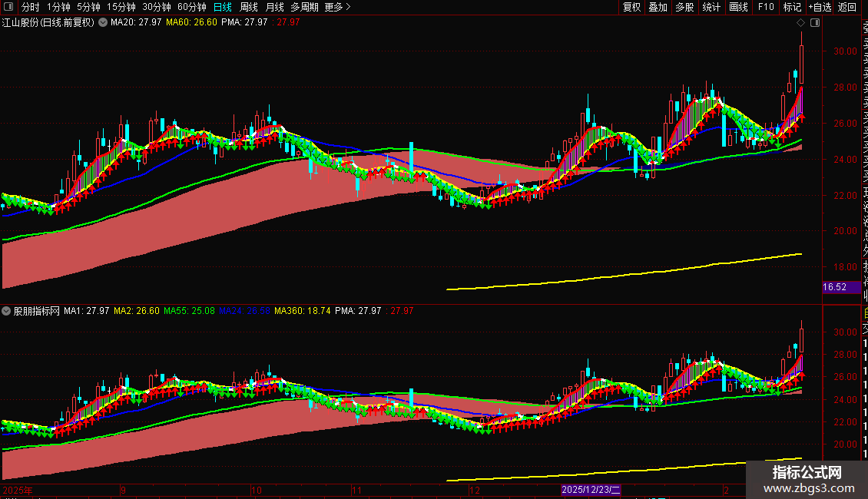The width and height of the screenshot is (868, 499).
Task: Open the 股朋指标网 sub-chart indicator dropdown
Action: [x=6, y=311]
